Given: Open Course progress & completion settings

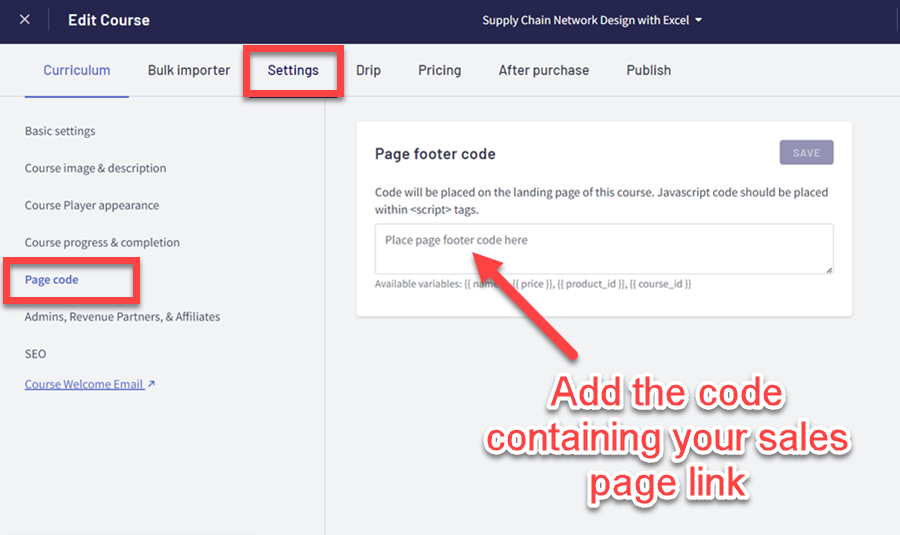Looking at the screenshot, I should 102,242.
